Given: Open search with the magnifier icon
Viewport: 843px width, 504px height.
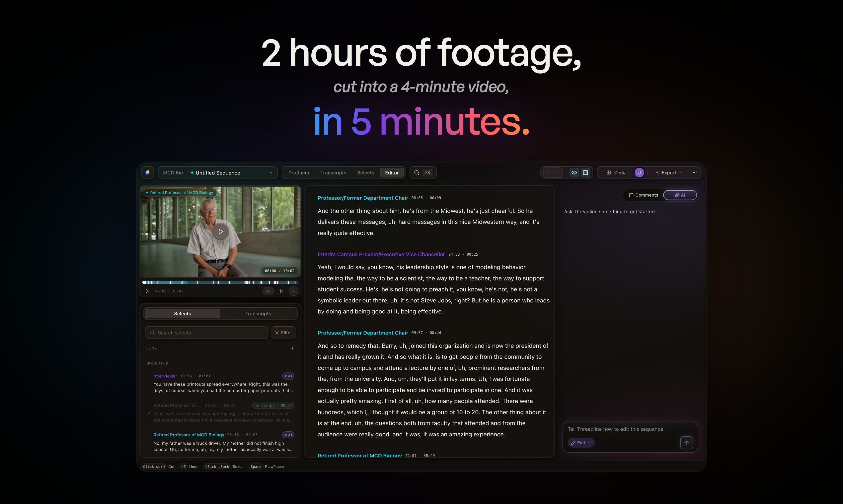Looking at the screenshot, I should click(x=417, y=172).
